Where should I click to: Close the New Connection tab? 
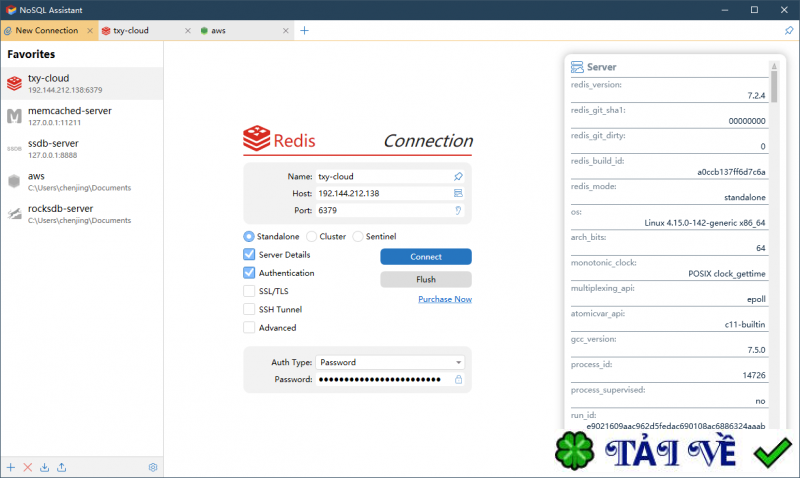click(x=90, y=31)
